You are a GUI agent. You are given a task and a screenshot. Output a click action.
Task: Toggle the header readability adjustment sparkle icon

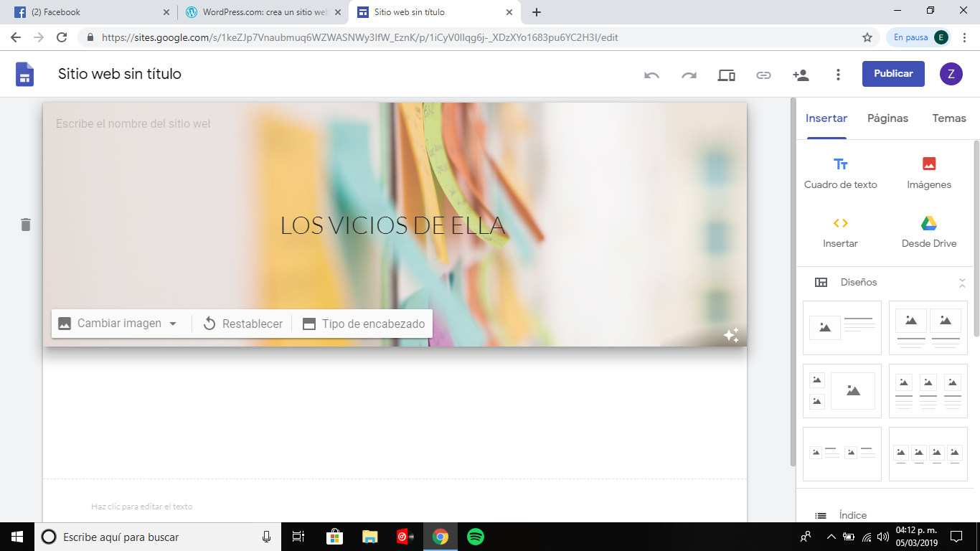point(731,335)
